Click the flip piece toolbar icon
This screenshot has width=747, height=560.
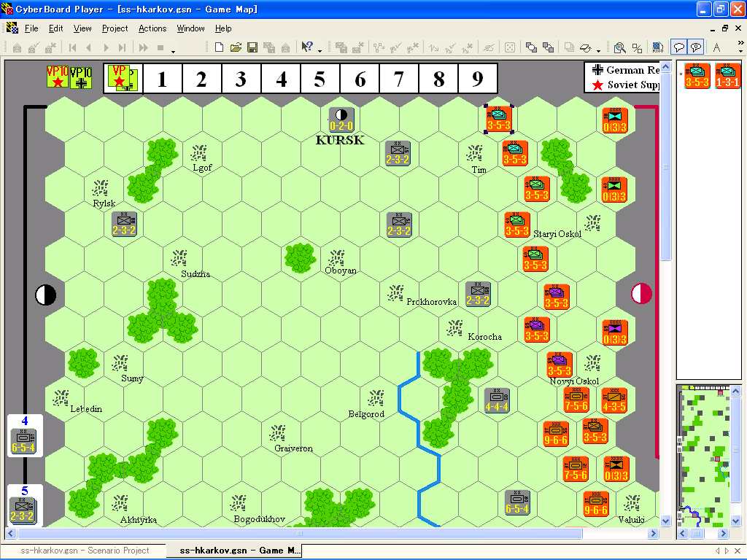(586, 47)
